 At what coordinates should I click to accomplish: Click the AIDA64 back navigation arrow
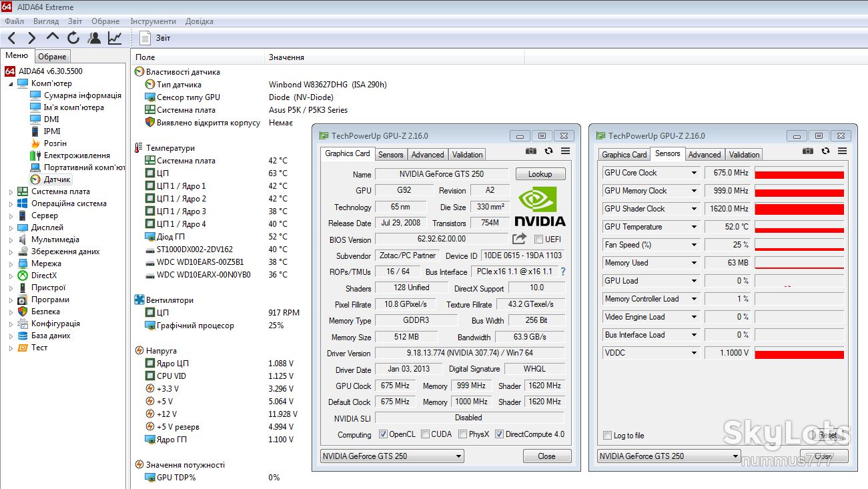pyautogui.click(x=11, y=38)
